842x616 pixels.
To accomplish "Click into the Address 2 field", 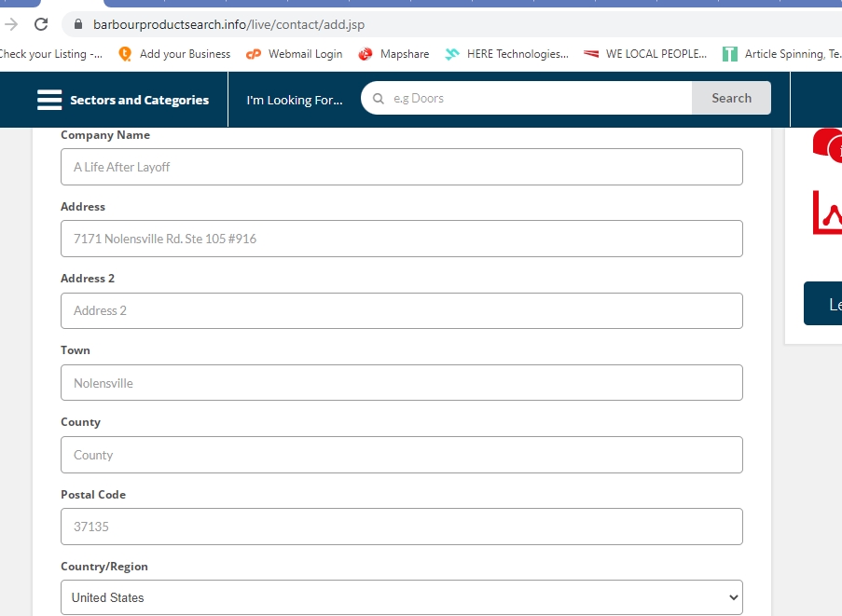I will [x=402, y=310].
